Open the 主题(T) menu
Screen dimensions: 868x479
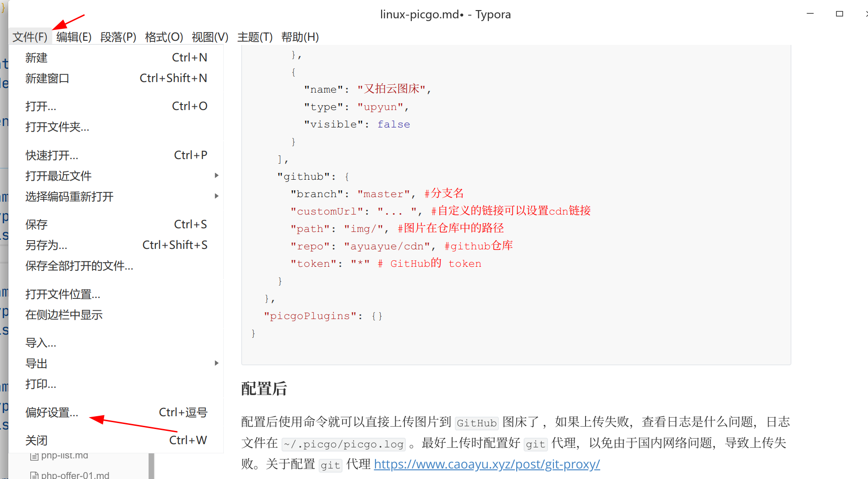pyautogui.click(x=255, y=37)
